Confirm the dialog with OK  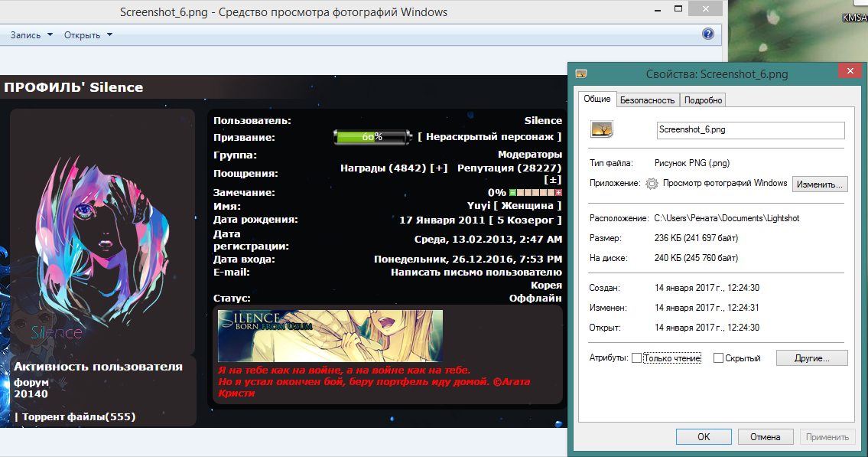(704, 436)
